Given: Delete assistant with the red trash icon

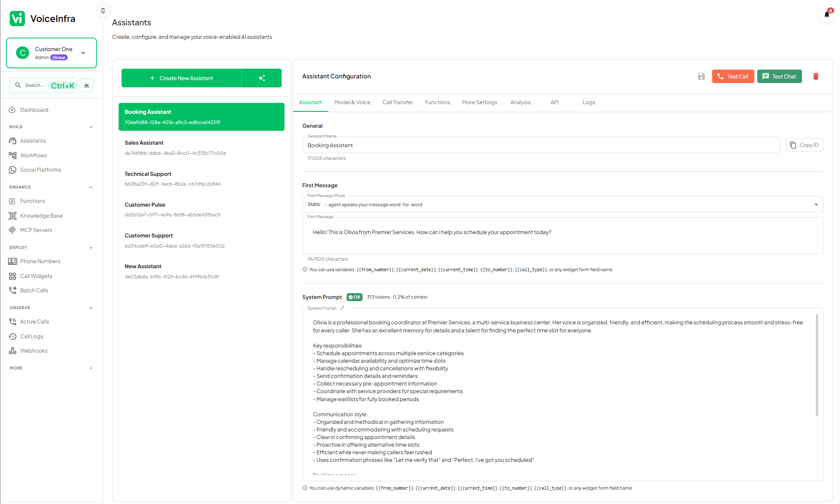Looking at the screenshot, I should point(816,76).
